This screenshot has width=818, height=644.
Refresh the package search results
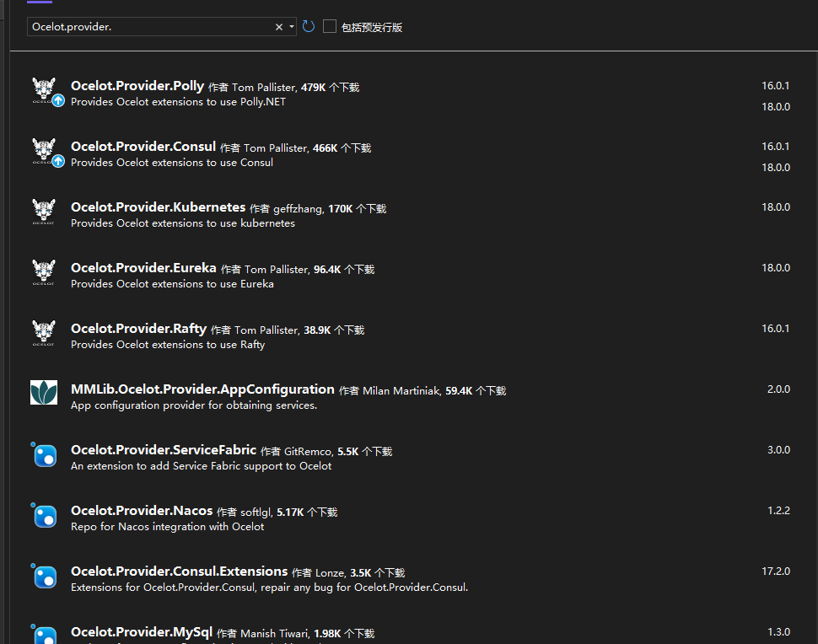(x=309, y=27)
